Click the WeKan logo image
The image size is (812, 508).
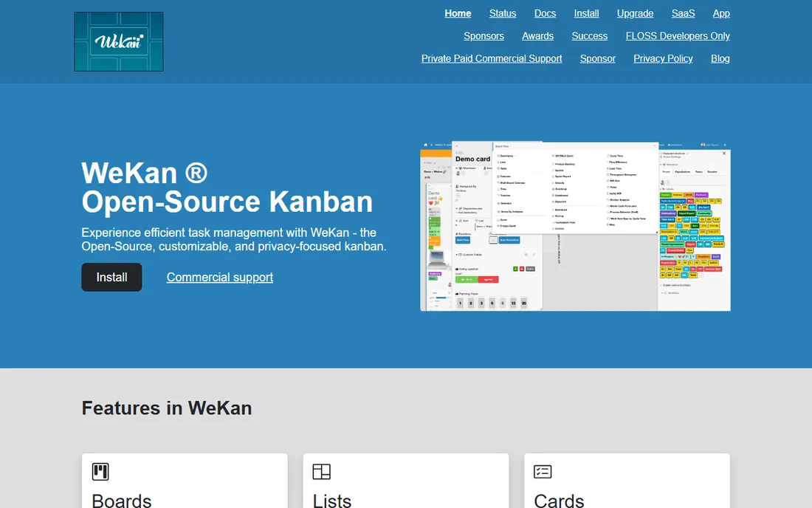pyautogui.click(x=119, y=41)
